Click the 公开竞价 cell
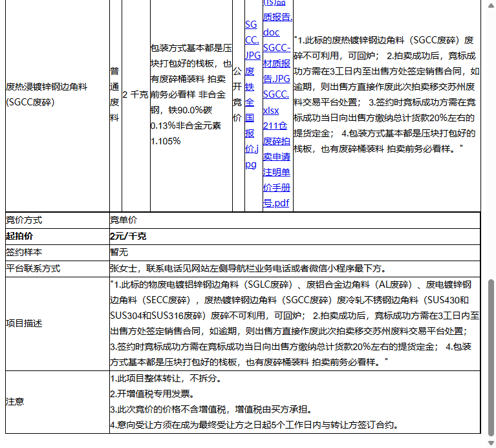 [238, 94]
